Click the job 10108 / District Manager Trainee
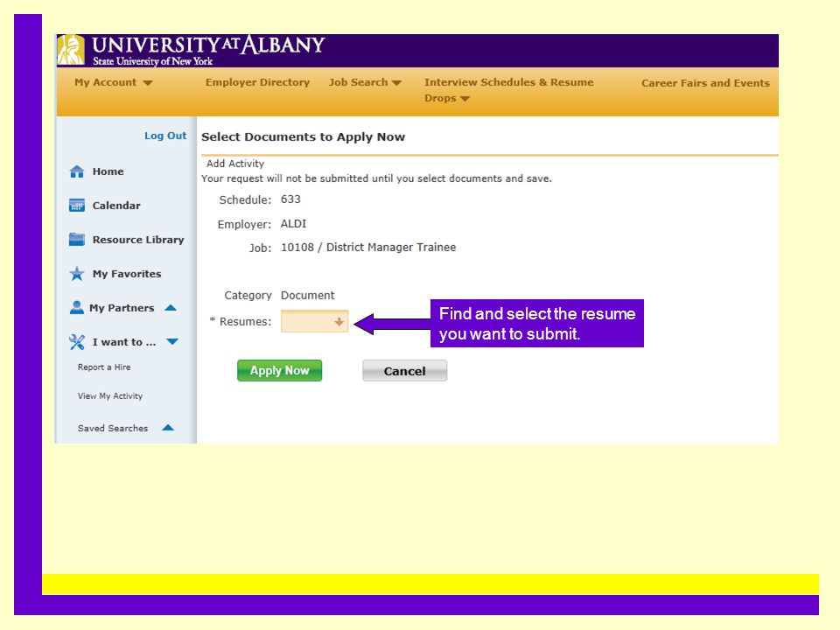 point(368,247)
